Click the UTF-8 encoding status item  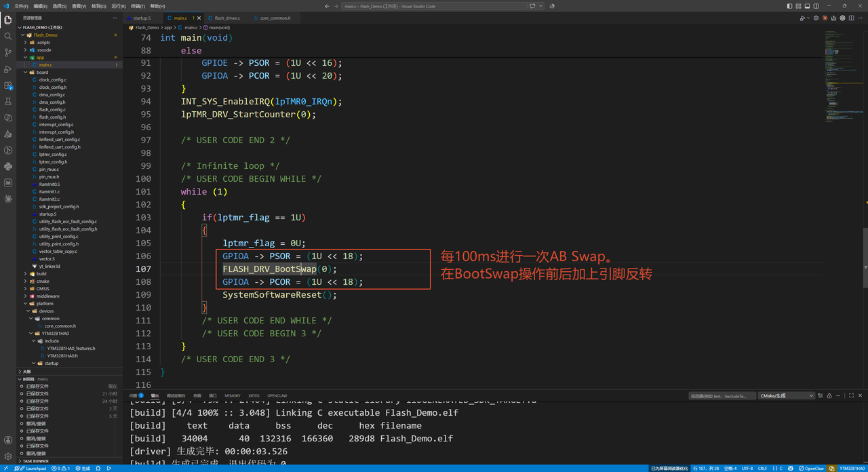click(x=747, y=469)
